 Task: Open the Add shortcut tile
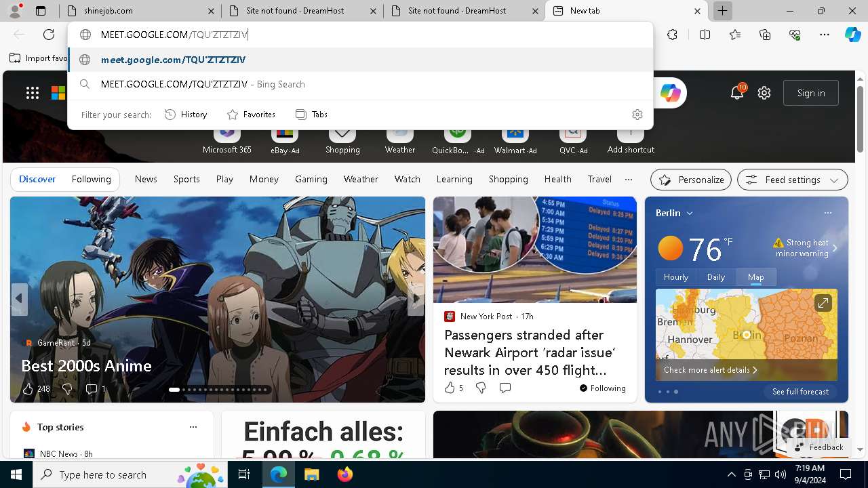[x=631, y=139]
